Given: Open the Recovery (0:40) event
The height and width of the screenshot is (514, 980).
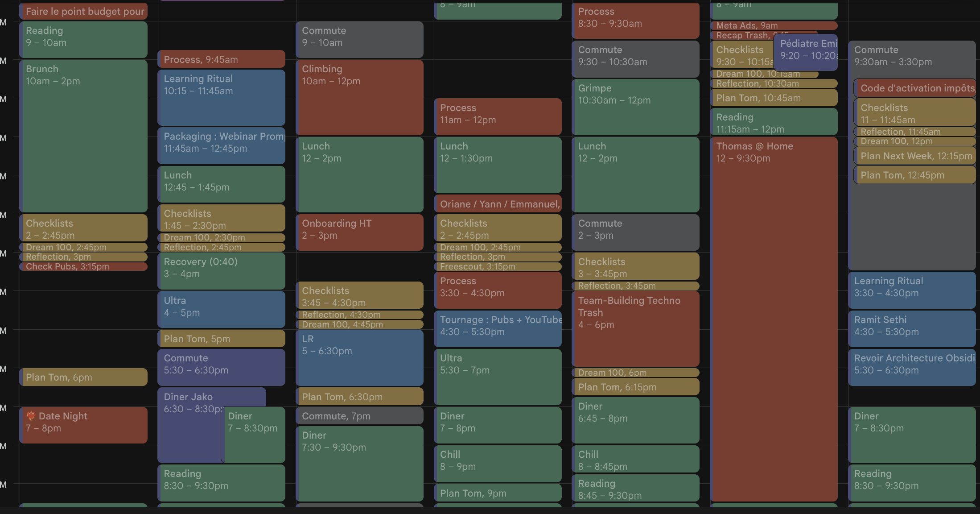Looking at the screenshot, I should pyautogui.click(x=221, y=270).
